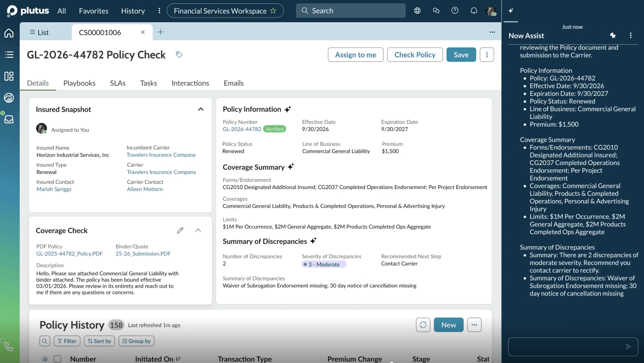
Task: Open Sort by options
Action: coord(99,341)
